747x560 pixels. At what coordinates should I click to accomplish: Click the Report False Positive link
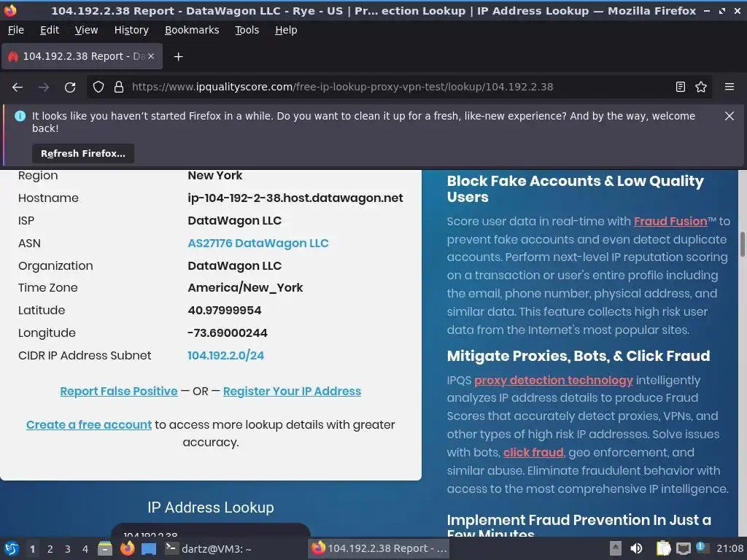tap(119, 392)
